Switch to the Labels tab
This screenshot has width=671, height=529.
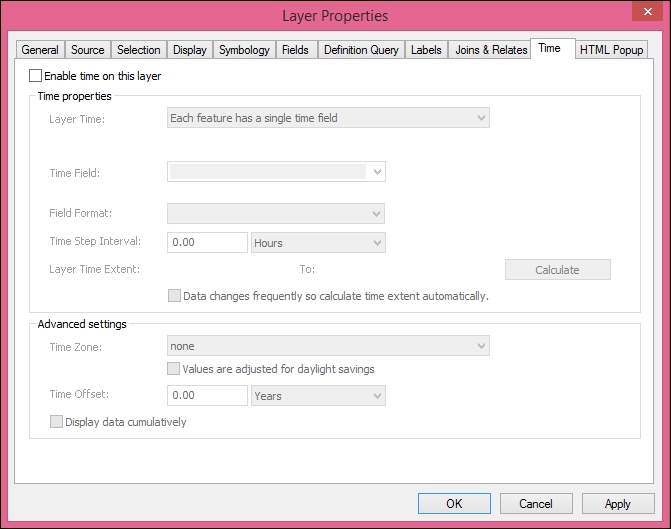click(x=426, y=50)
